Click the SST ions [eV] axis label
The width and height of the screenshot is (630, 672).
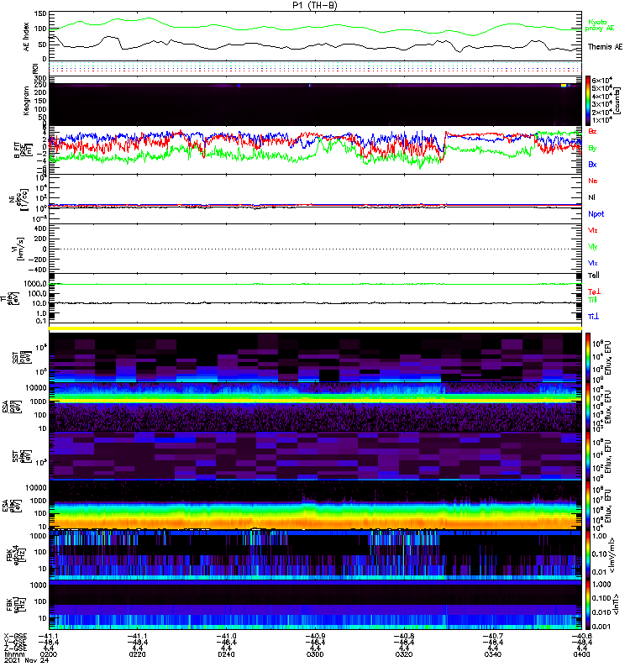[x=21, y=357]
